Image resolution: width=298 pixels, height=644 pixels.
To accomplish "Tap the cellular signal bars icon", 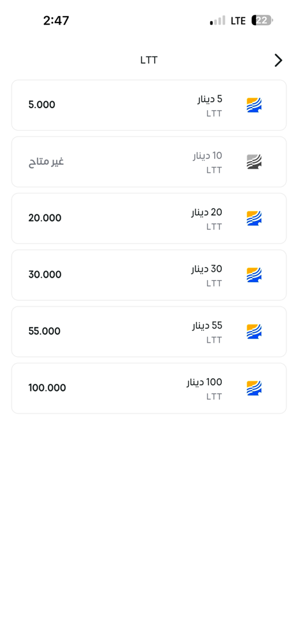I will coord(217,21).
